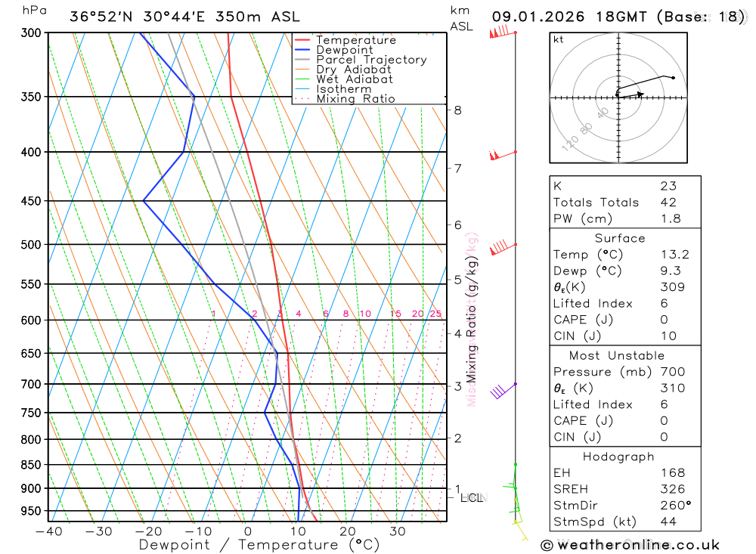This screenshot has height=554, width=756.
Task: Click the hPa unit label
Action: (x=34, y=11)
